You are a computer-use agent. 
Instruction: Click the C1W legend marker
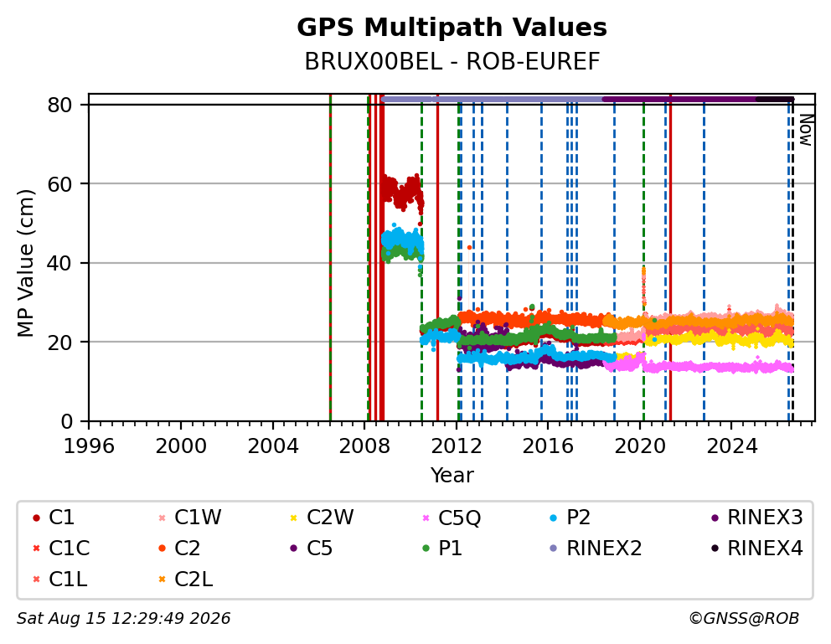(x=163, y=518)
